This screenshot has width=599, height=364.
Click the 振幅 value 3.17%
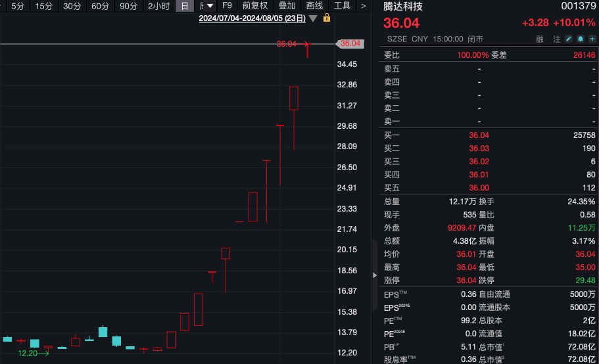click(x=583, y=241)
